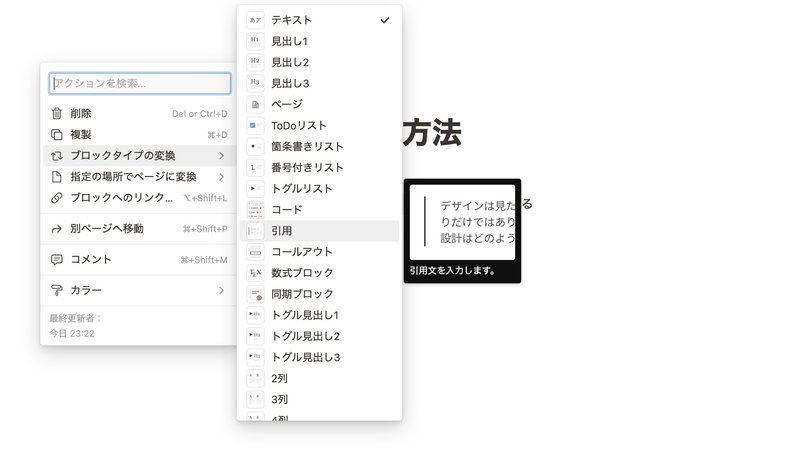Click the Del or Ctrl+D shortcut text
This screenshot has width=800, height=465.
point(199,114)
